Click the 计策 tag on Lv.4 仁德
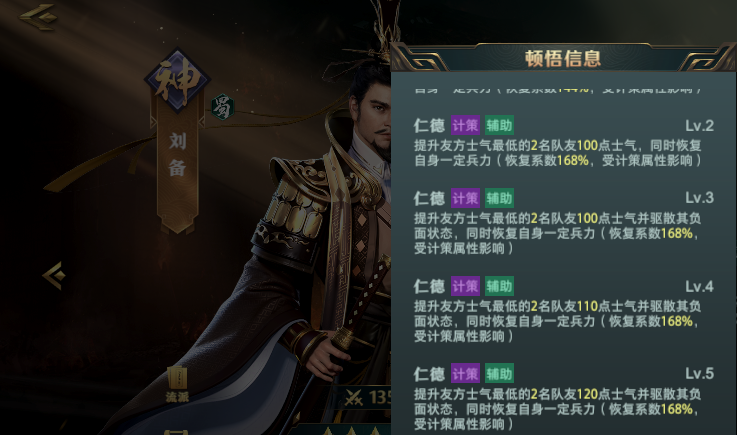Viewport: 737px width, 435px height. pyautogui.click(x=465, y=286)
